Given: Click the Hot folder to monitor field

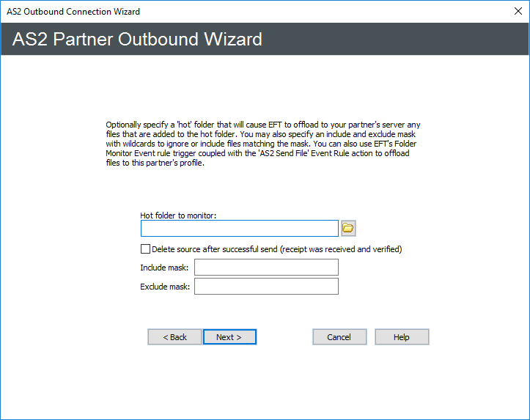Looking at the screenshot, I should coord(239,228).
